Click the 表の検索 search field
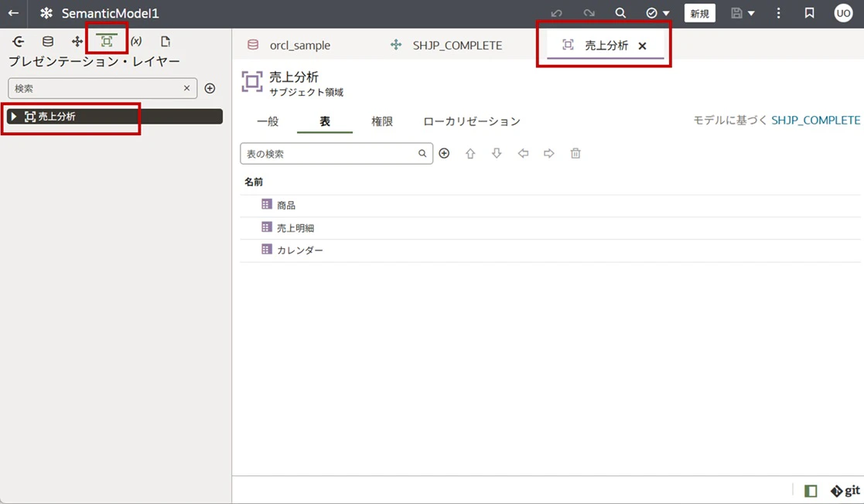 330,154
